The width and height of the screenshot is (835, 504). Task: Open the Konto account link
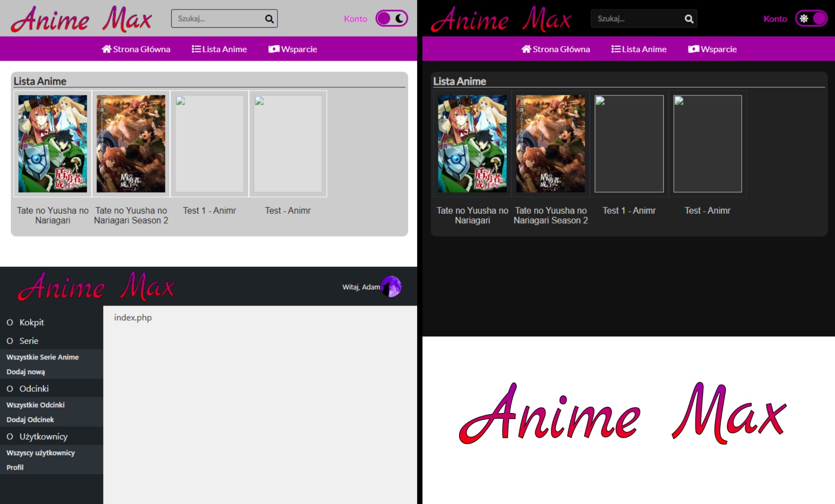(x=355, y=18)
